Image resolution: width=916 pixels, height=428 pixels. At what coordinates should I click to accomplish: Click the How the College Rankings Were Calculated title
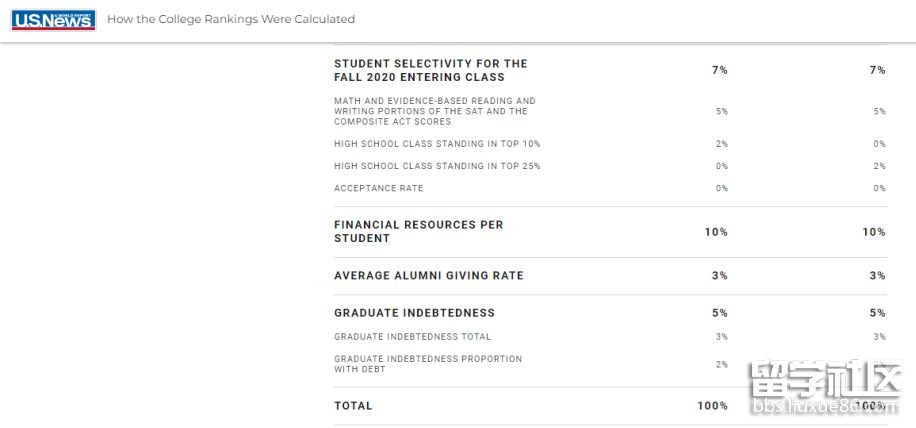231,19
